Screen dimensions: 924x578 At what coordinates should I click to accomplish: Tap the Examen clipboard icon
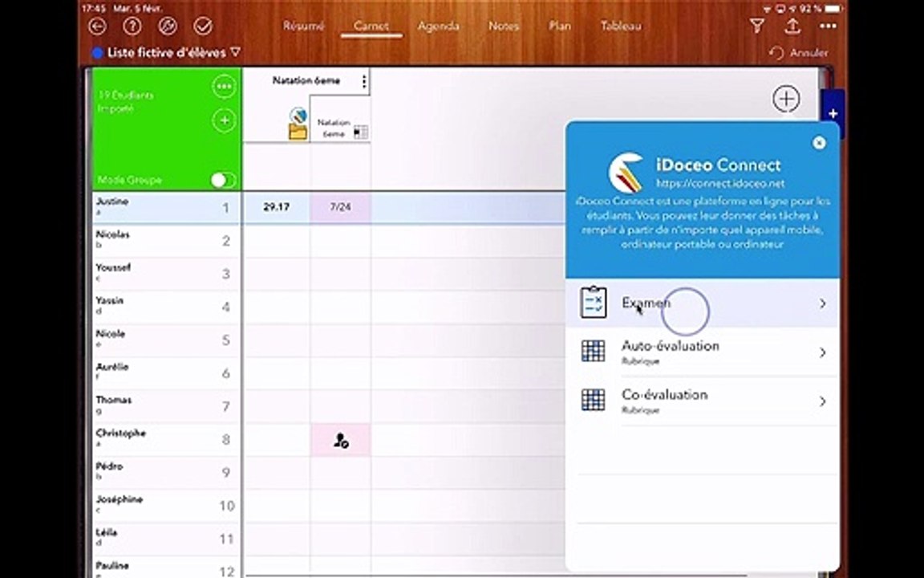(593, 303)
